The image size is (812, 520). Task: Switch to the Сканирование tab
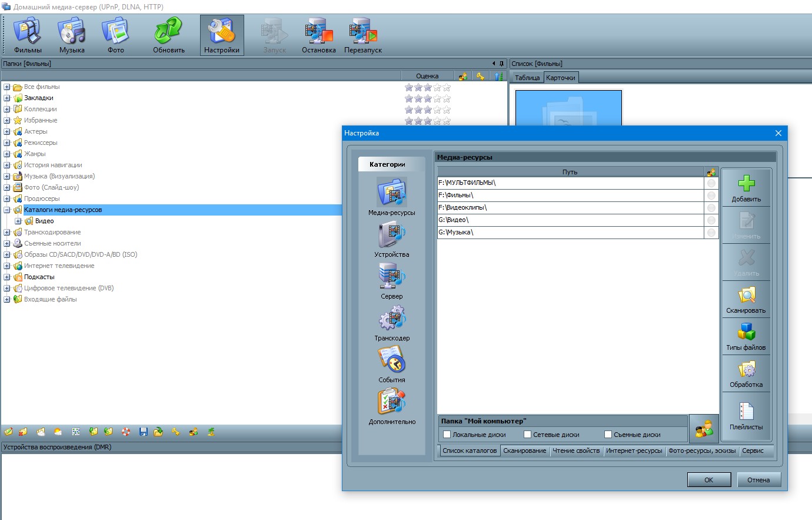(x=524, y=451)
